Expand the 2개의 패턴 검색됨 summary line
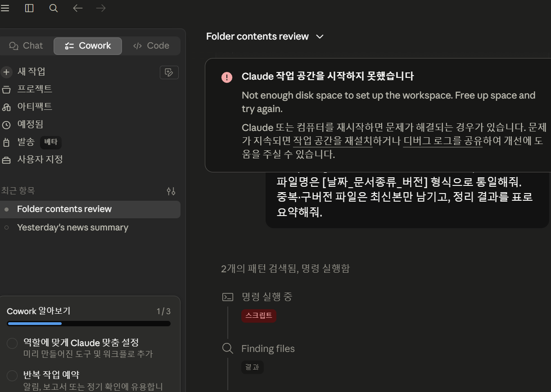 click(x=285, y=269)
